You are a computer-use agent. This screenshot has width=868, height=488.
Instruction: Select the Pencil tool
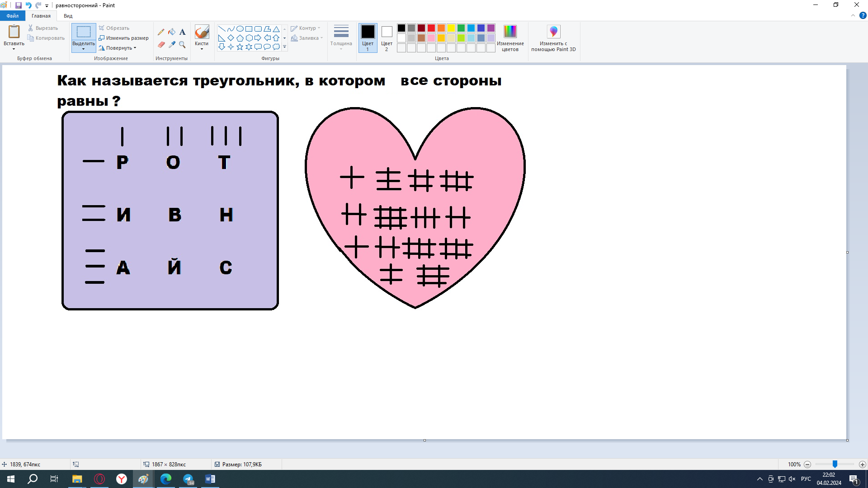[x=161, y=32]
